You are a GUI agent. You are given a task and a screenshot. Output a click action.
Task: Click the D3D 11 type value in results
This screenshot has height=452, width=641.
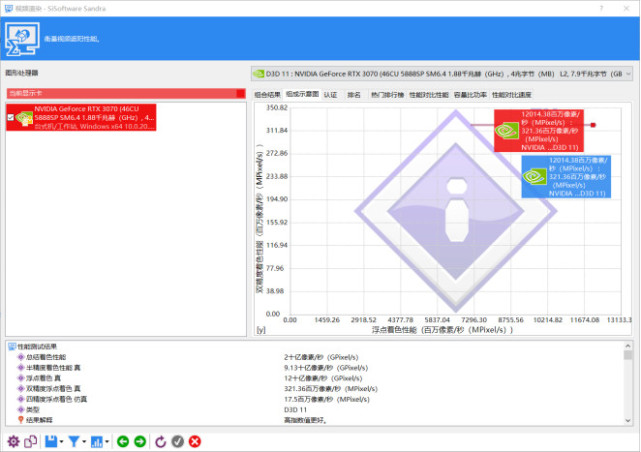[295, 409]
